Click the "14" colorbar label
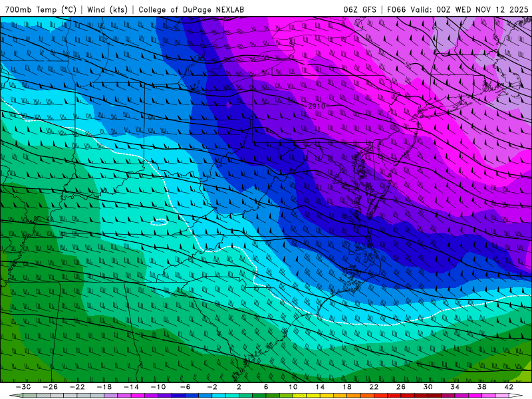This screenshot has height=399, width=532. 320,387
